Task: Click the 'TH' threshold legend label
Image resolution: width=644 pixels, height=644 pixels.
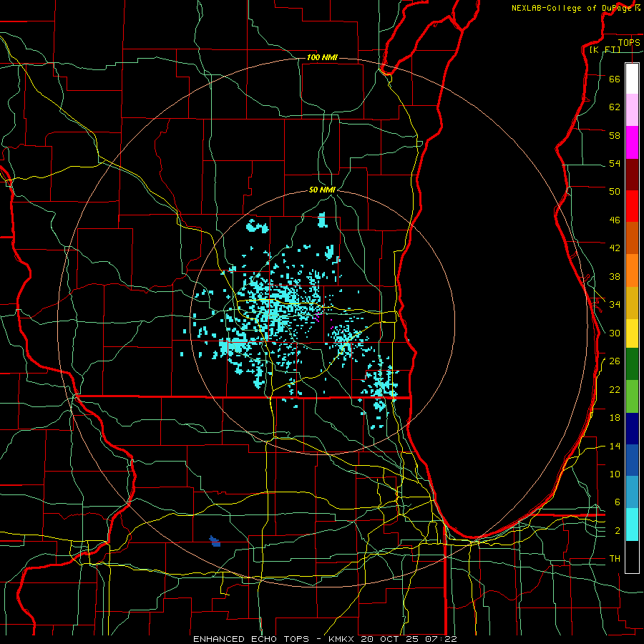Action: point(615,559)
